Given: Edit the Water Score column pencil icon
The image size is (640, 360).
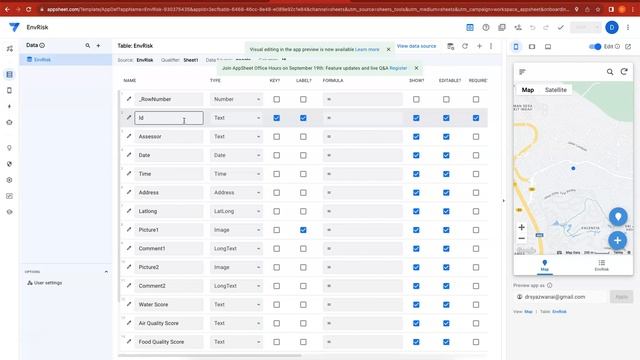Looking at the screenshot, I should (129, 304).
